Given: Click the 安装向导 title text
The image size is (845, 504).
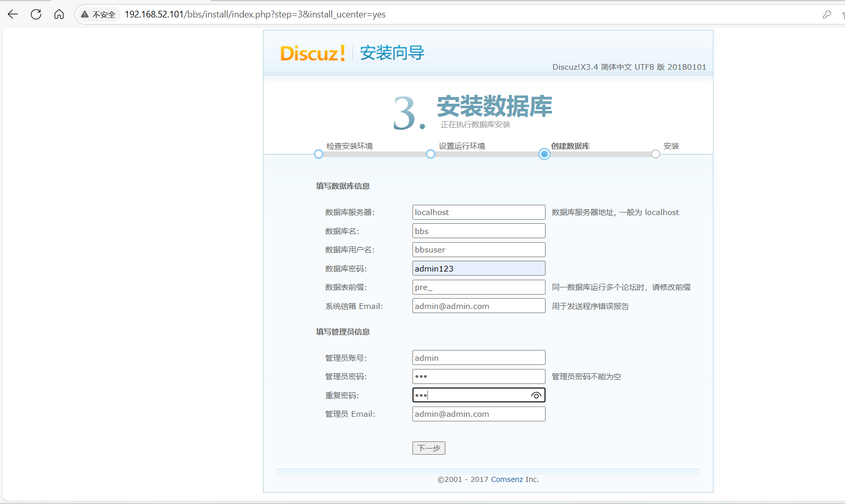Looking at the screenshot, I should click(x=392, y=53).
